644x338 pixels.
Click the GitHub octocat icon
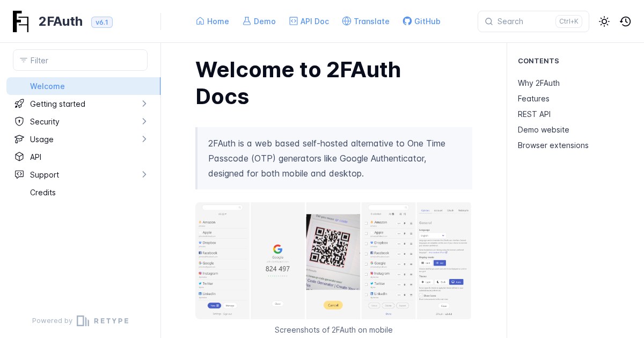[x=407, y=21]
